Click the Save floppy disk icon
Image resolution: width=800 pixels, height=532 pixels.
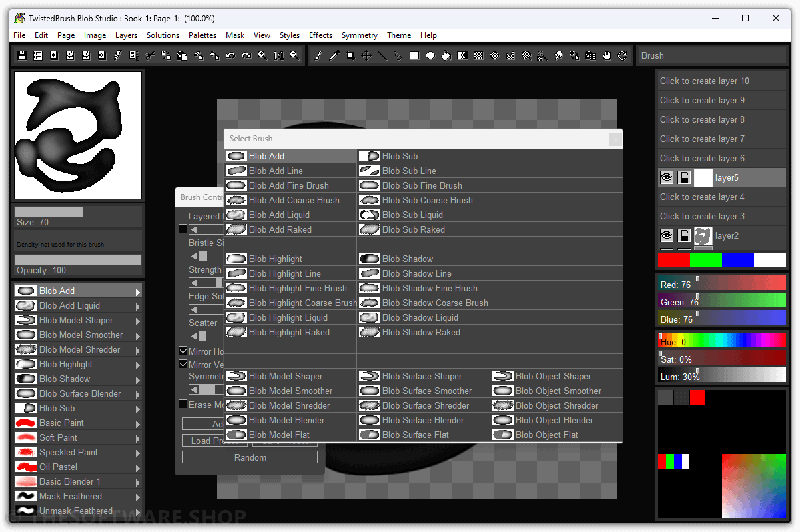pyautogui.click(x=22, y=55)
